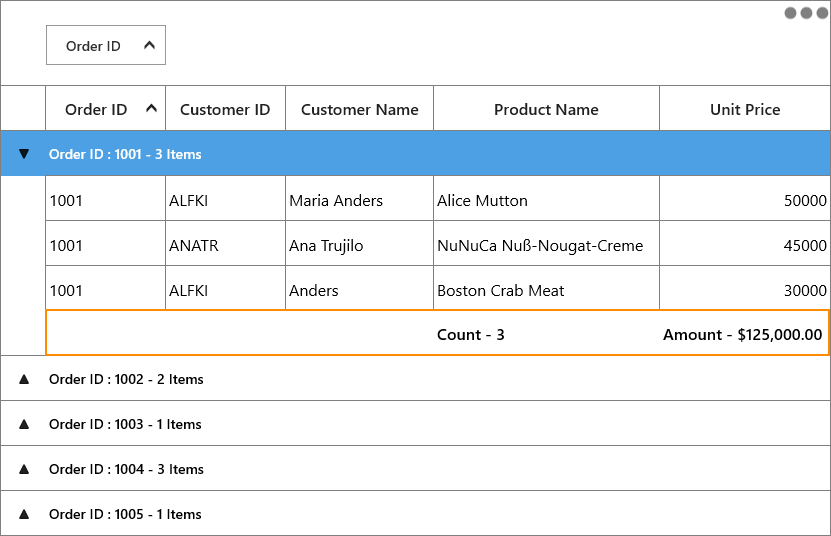Expand the Order ID 1005 group
The width and height of the screenshot is (831, 536).
(x=24, y=514)
